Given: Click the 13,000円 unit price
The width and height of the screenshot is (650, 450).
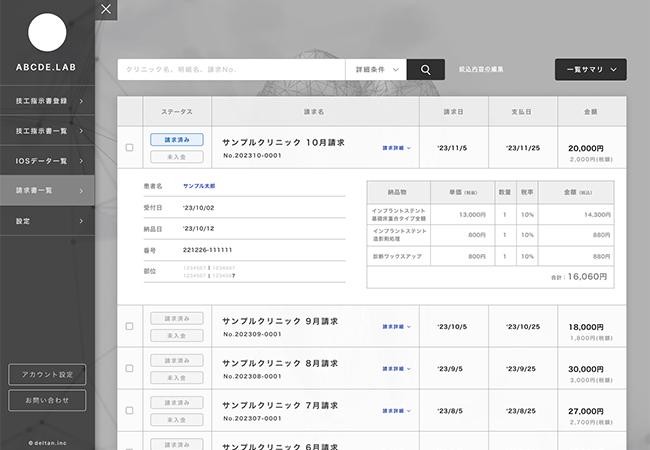Looking at the screenshot, I should click(x=472, y=215).
